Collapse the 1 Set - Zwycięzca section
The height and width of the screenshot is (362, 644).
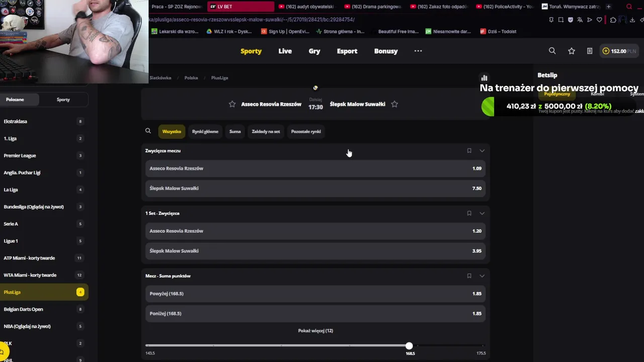pyautogui.click(x=482, y=213)
